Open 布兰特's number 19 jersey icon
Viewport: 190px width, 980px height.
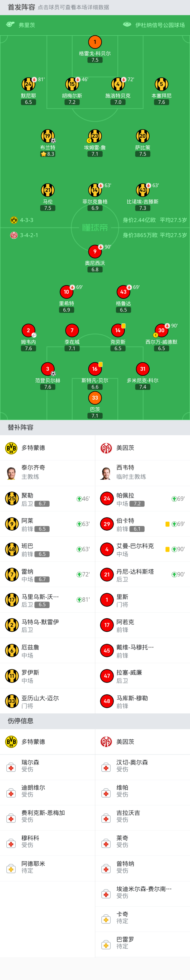click(47, 136)
